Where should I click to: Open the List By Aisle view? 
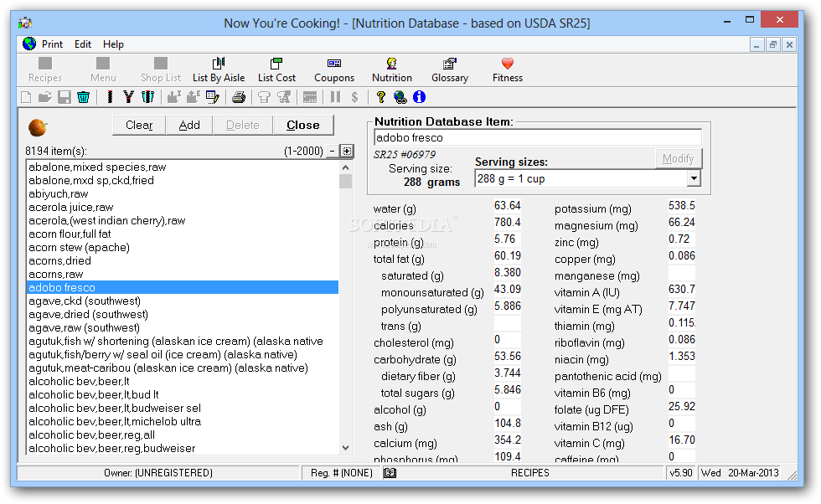click(x=219, y=70)
